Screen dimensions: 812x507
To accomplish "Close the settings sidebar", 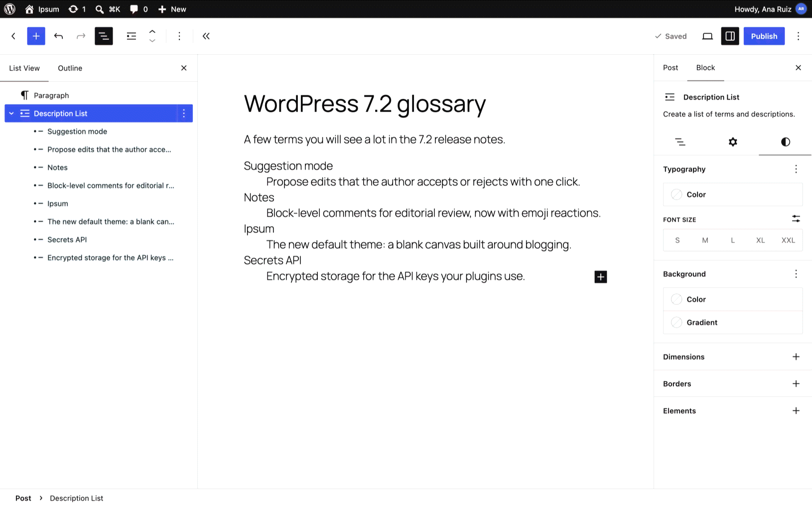I will (798, 68).
